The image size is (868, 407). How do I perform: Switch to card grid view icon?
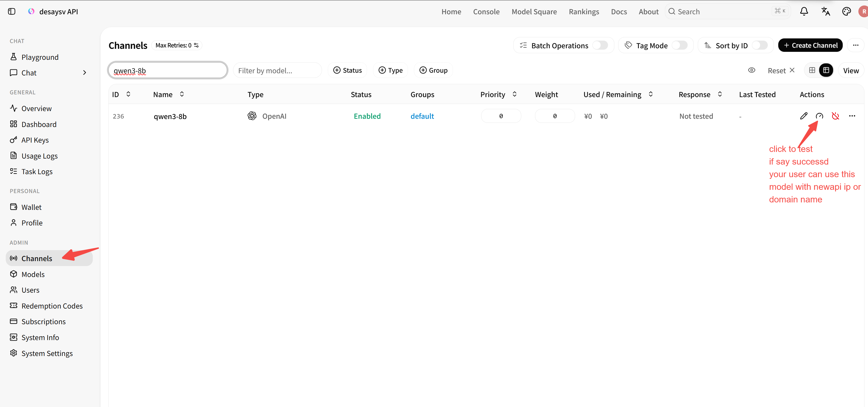tap(812, 70)
